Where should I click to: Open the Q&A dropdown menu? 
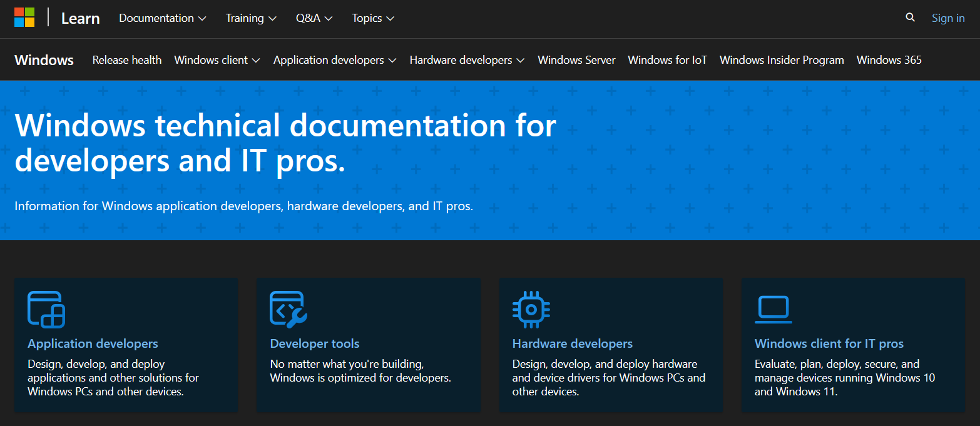point(314,18)
